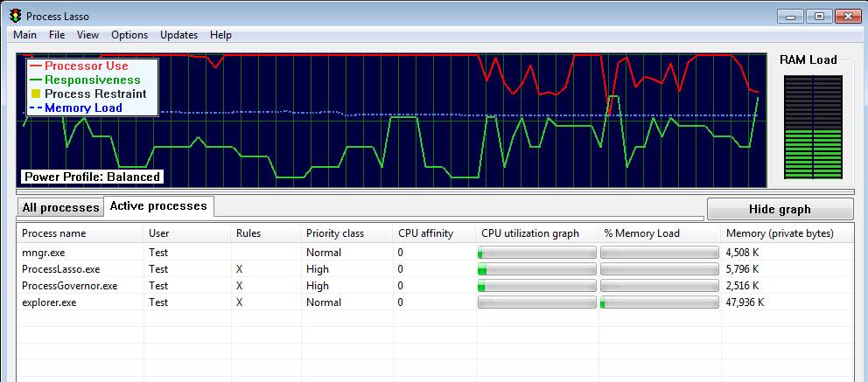This screenshot has height=382, width=868.
Task: Click the Power Profile: Balanced label
Action: [x=93, y=177]
